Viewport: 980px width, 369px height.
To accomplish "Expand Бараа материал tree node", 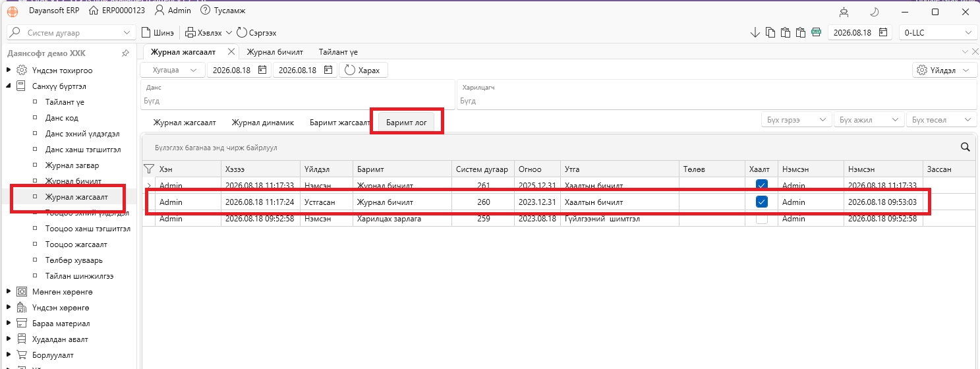I will pyautogui.click(x=9, y=324).
